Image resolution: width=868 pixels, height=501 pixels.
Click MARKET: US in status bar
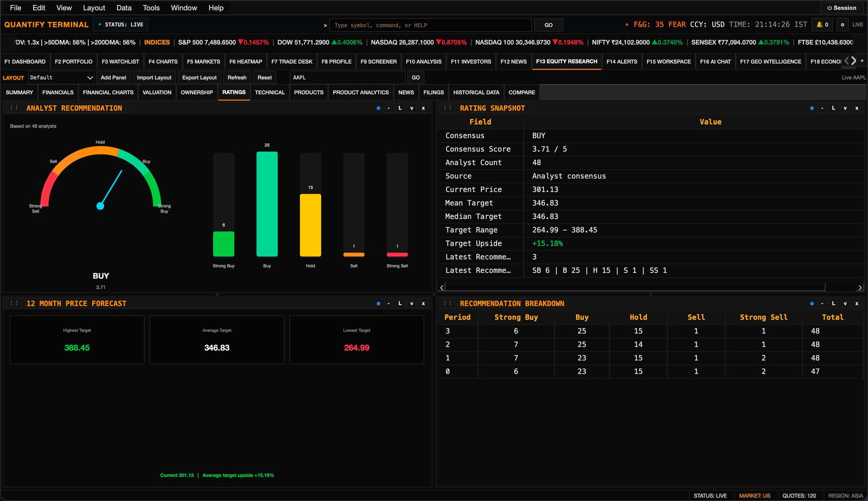coord(754,496)
